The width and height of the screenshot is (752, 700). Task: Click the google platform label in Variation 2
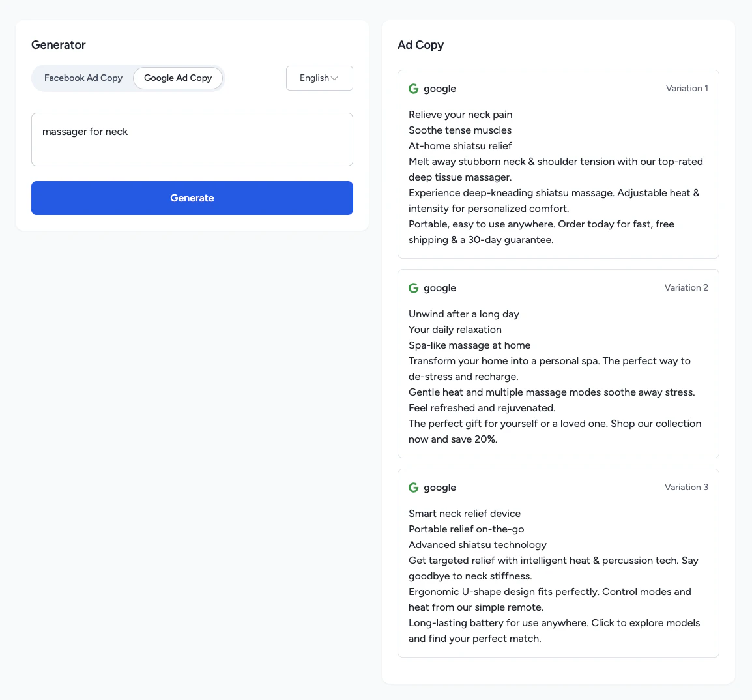pyautogui.click(x=439, y=288)
